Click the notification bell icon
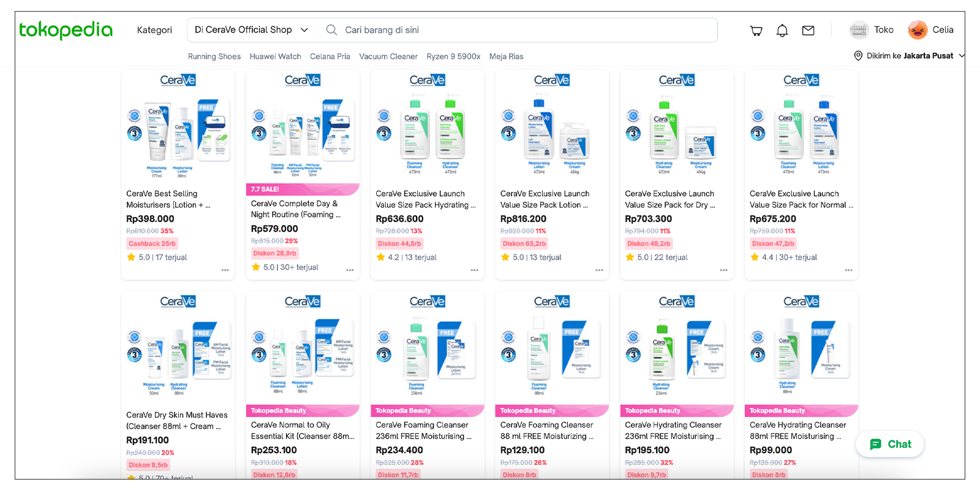This screenshot has width=980, height=490. coord(782,29)
